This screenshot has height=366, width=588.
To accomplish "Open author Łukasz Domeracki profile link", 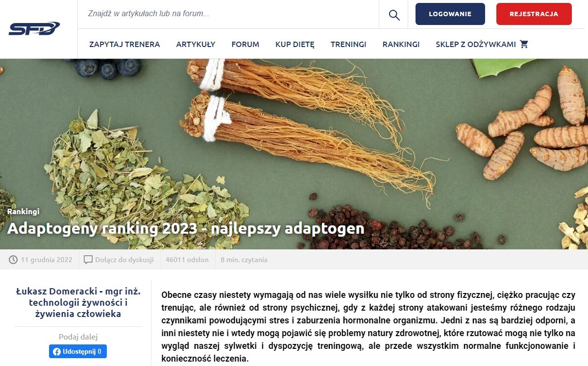I will click(78, 303).
